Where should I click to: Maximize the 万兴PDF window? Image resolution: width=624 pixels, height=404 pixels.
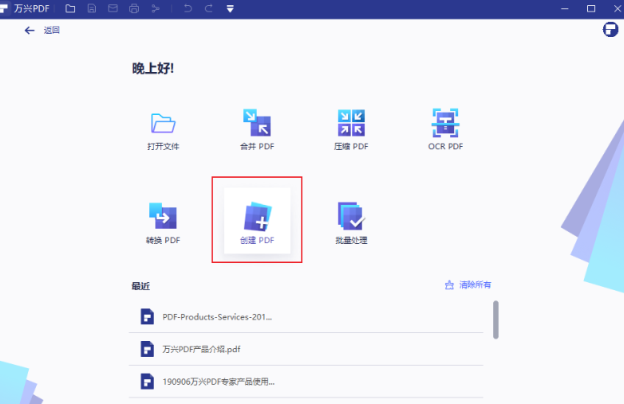591,8
